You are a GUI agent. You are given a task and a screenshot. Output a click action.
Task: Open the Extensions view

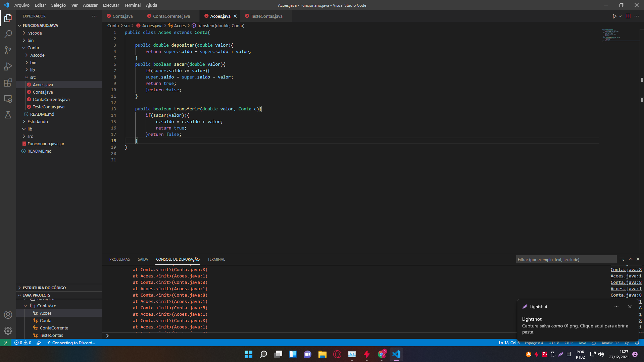click(8, 83)
